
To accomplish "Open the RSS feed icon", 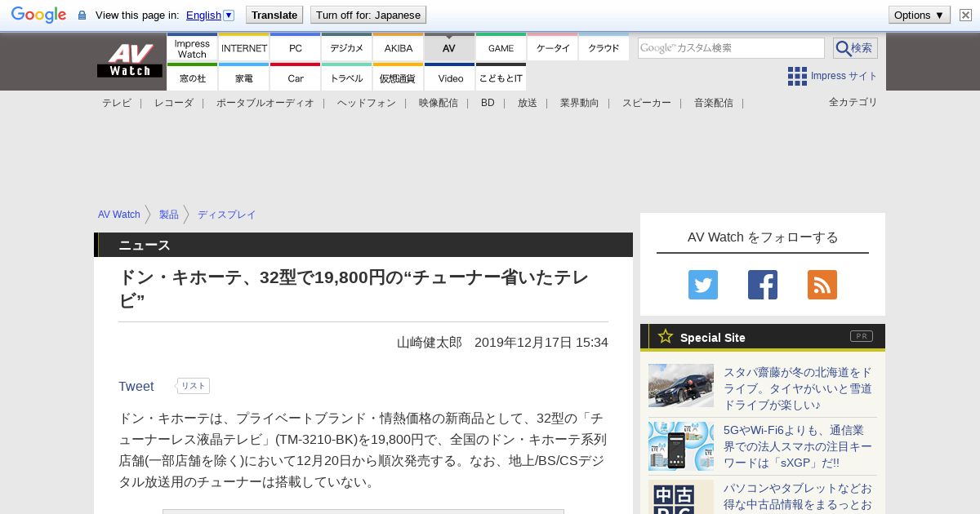I will [822, 285].
